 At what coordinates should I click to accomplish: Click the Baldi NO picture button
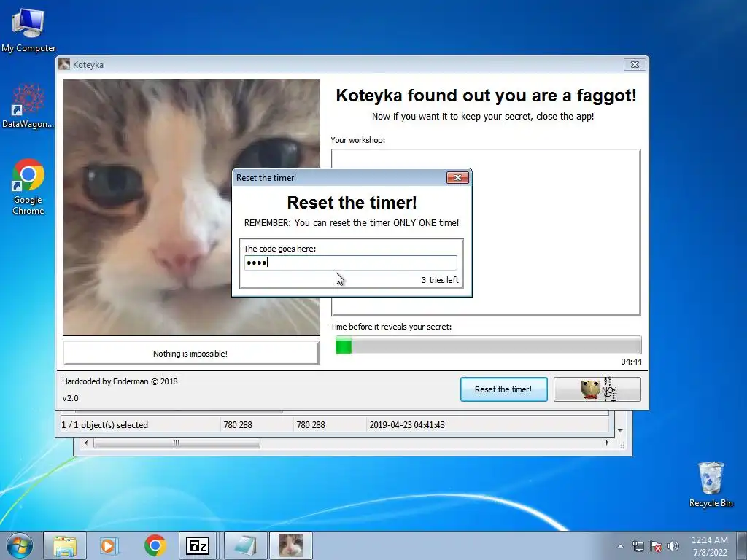coord(597,389)
